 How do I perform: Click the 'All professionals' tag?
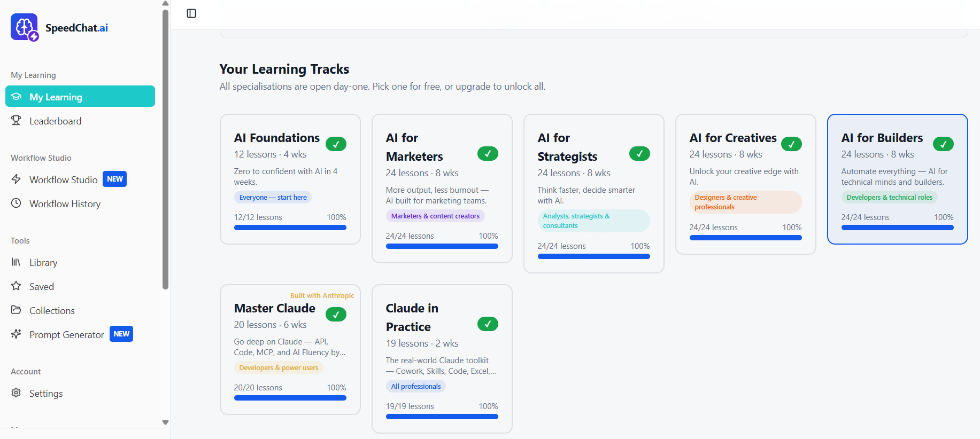point(416,386)
